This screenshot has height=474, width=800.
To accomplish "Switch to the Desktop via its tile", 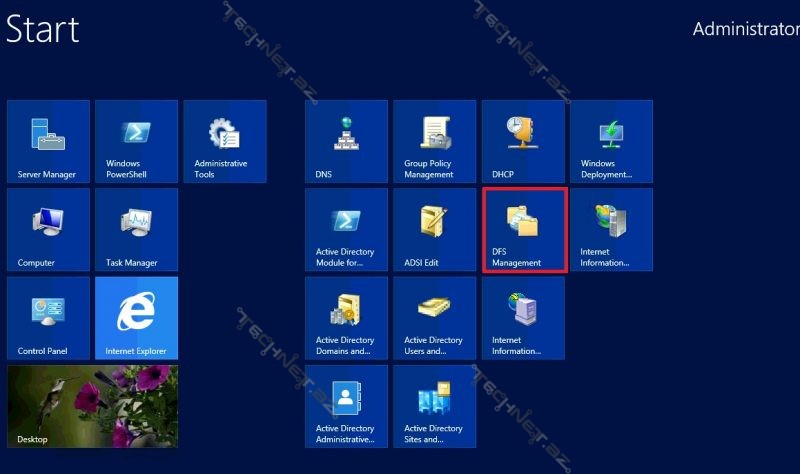I will (x=92, y=405).
